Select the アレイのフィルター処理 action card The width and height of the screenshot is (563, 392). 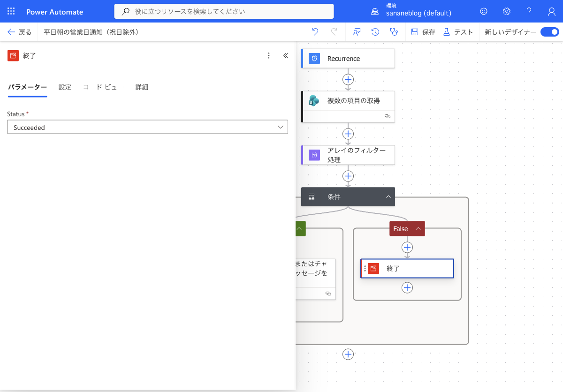(348, 155)
